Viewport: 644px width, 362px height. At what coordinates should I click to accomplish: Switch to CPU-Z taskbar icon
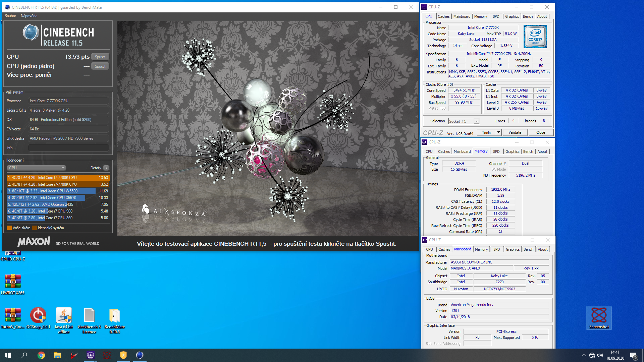(91, 355)
